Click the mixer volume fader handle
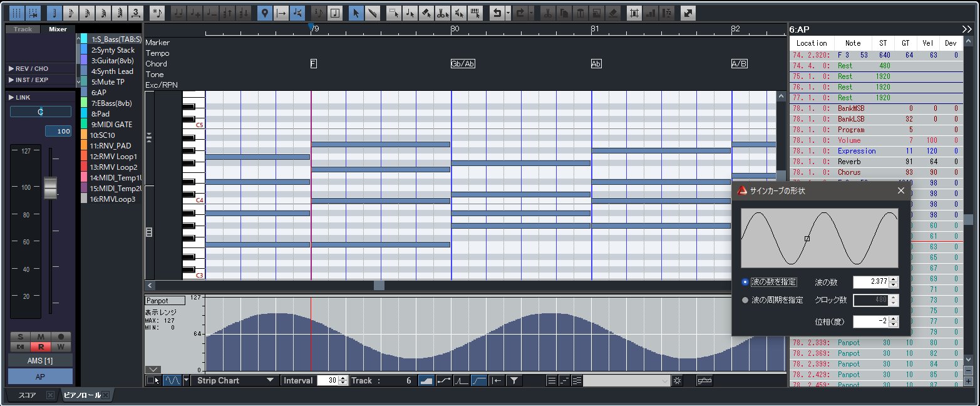The width and height of the screenshot is (980, 406). pos(50,188)
